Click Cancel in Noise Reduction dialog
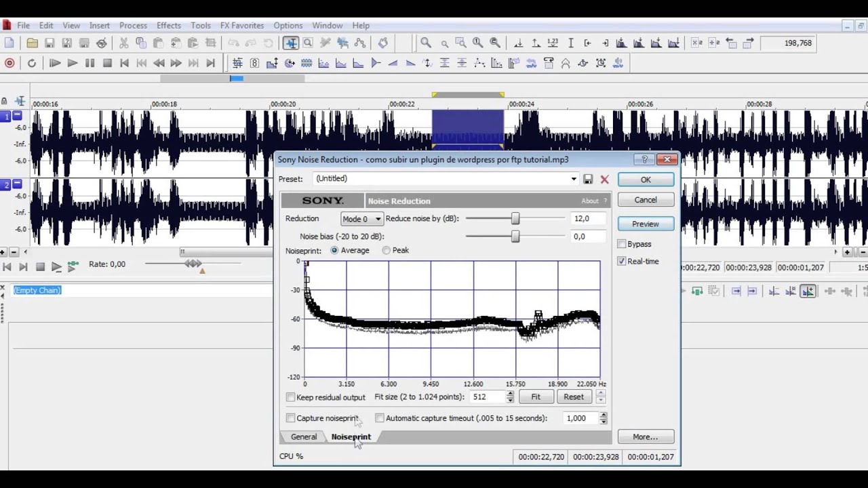The width and height of the screenshot is (868, 488). [646, 200]
